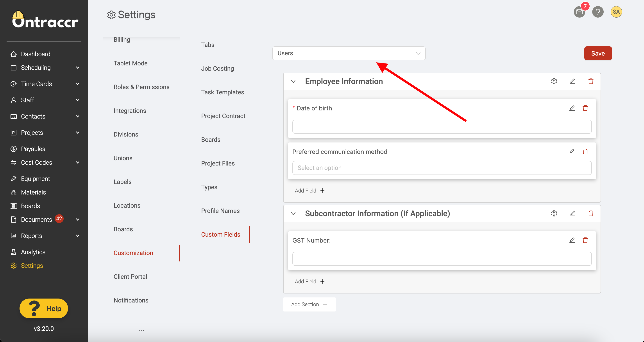This screenshot has width=644, height=342.
Task: Open the Customization settings tab
Action: (x=133, y=253)
